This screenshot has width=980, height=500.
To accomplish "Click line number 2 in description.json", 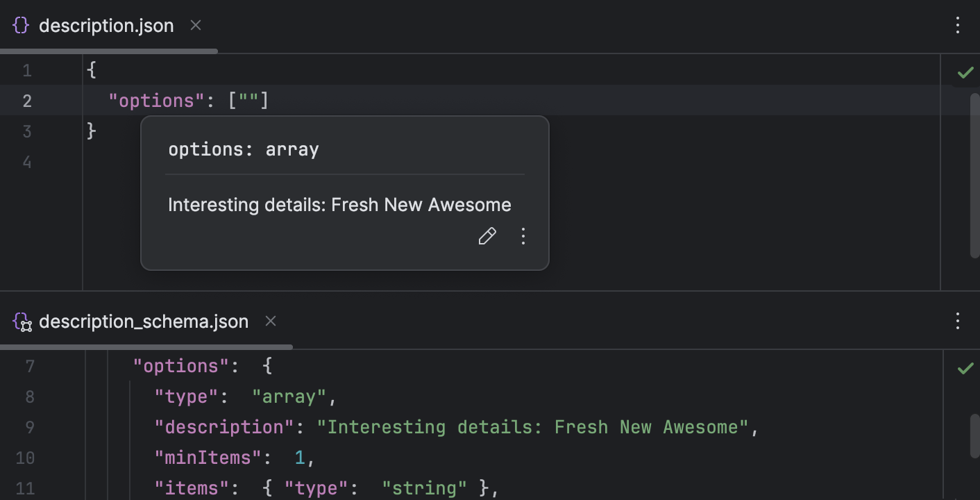I will [x=26, y=100].
